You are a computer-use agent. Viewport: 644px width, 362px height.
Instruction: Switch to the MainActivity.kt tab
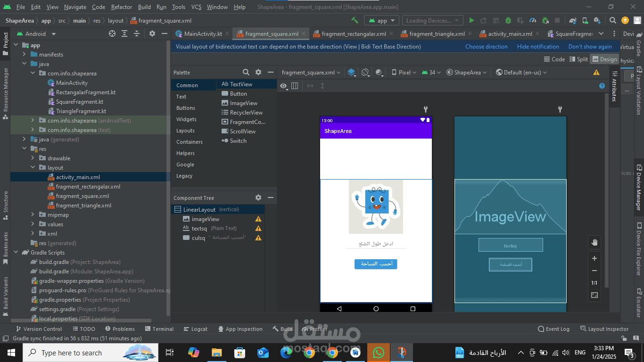click(x=203, y=33)
